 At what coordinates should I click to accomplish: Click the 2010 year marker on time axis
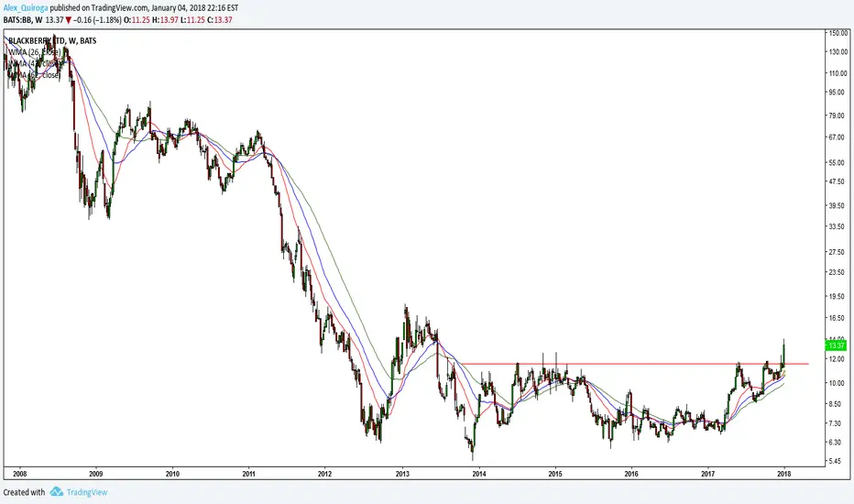pos(172,474)
